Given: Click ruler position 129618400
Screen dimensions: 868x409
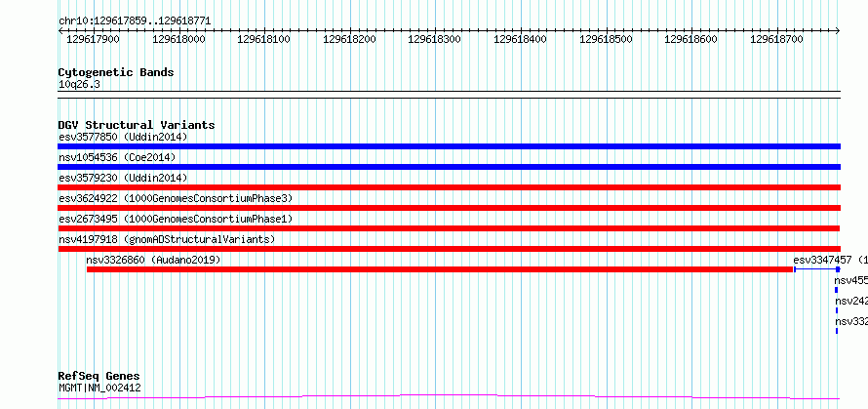Looking at the screenshot, I should click(520, 39).
